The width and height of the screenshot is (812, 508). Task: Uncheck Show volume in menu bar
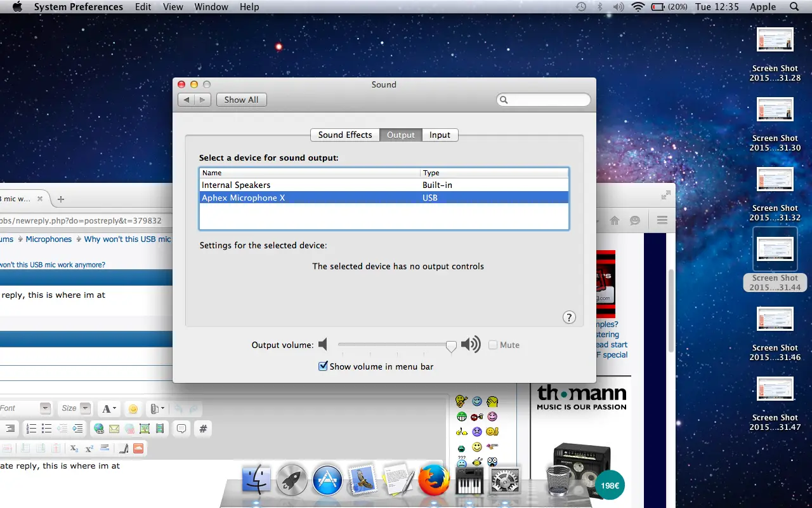tap(323, 366)
